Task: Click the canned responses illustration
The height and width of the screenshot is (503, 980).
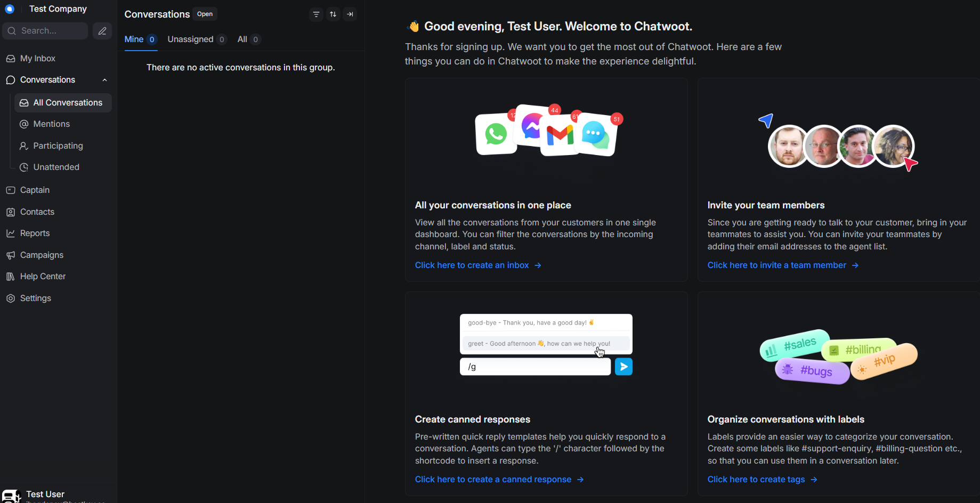Action: (x=546, y=345)
